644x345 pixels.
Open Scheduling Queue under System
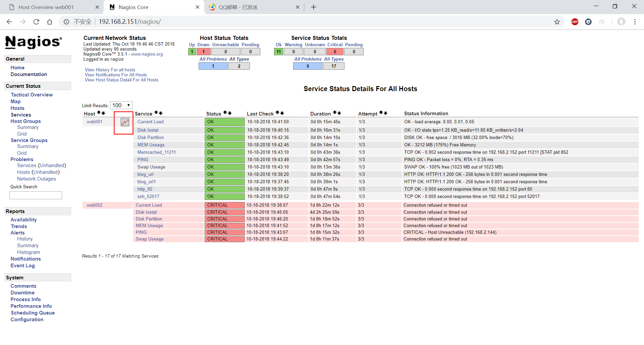point(33,313)
